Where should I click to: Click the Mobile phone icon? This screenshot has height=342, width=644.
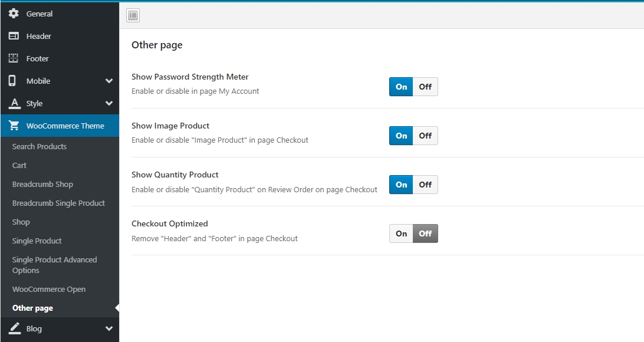[x=13, y=81]
